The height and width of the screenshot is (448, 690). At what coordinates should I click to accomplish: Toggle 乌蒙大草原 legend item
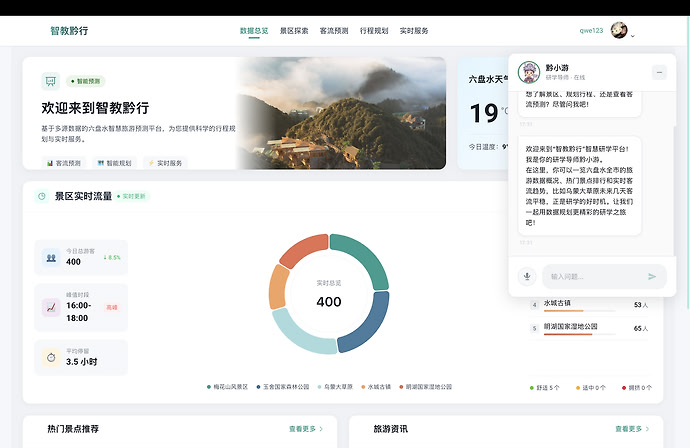click(x=335, y=387)
